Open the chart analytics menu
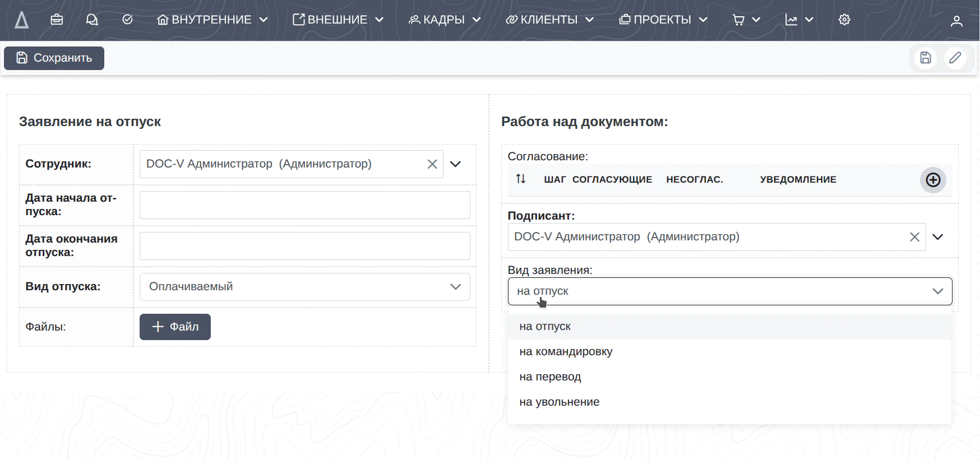Viewport: 980px width, 460px height. [799, 20]
